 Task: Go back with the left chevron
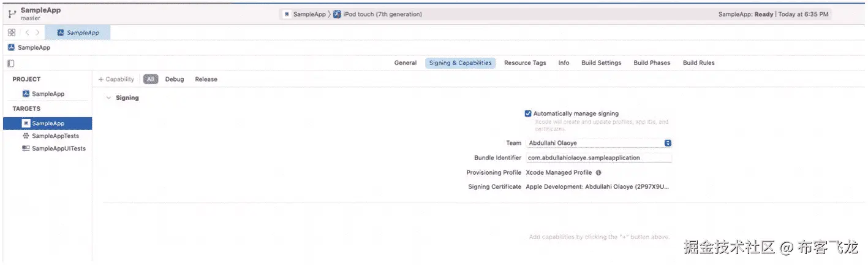[28, 33]
